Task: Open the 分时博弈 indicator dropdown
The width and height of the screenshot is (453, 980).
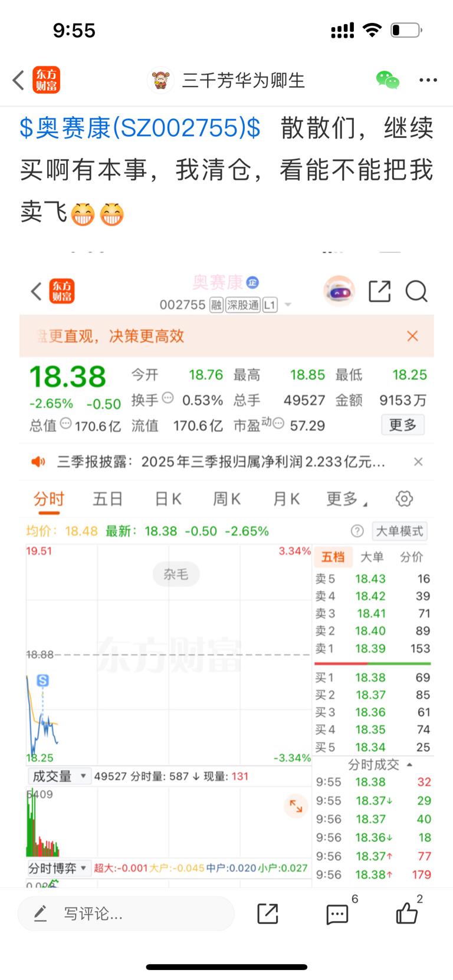Action: coord(60,868)
